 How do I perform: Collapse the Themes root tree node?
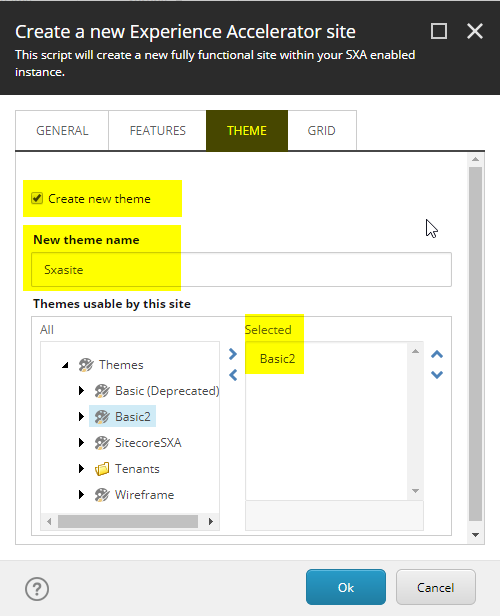(65, 365)
